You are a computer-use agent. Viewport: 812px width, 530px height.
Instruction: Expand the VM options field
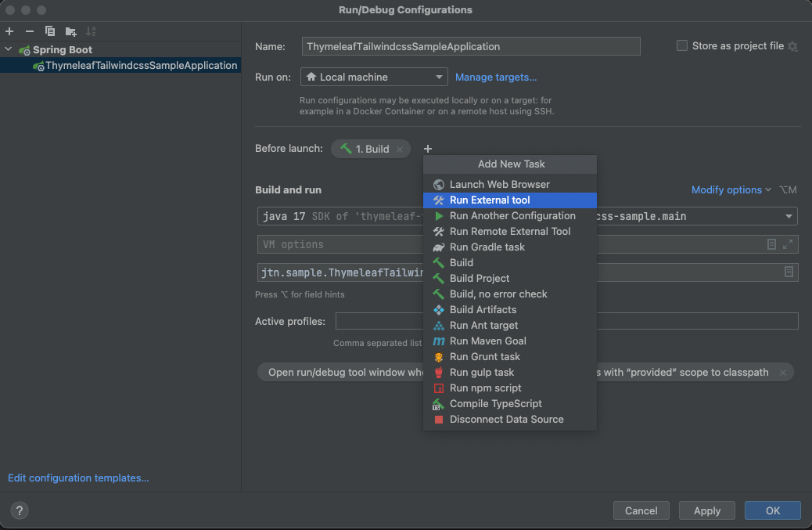click(x=789, y=244)
